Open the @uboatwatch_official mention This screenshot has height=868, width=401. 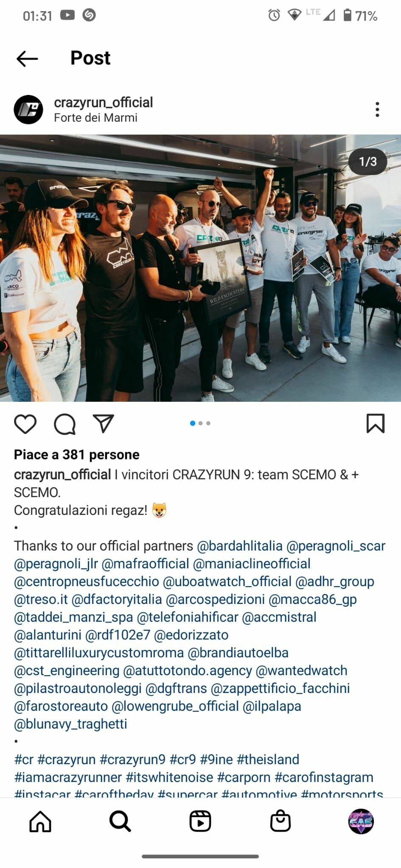227,581
